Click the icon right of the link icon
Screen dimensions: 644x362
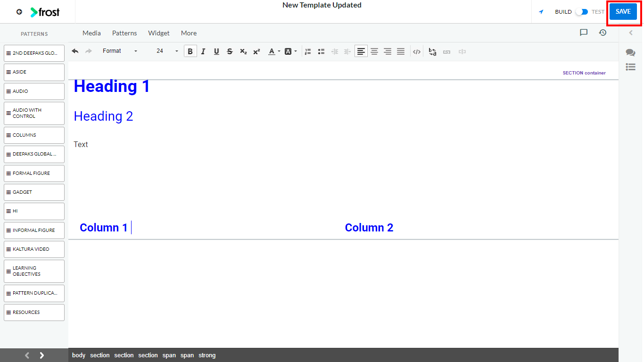[462, 51]
